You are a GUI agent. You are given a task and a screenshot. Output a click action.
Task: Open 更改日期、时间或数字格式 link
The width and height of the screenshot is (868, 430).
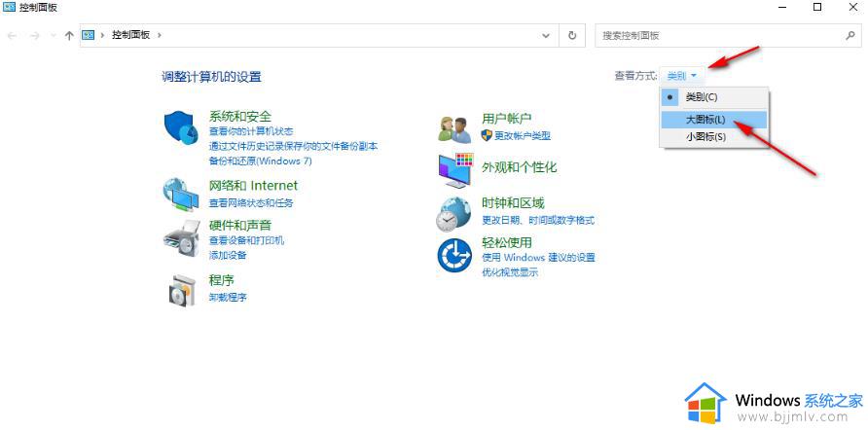pyautogui.click(x=538, y=220)
